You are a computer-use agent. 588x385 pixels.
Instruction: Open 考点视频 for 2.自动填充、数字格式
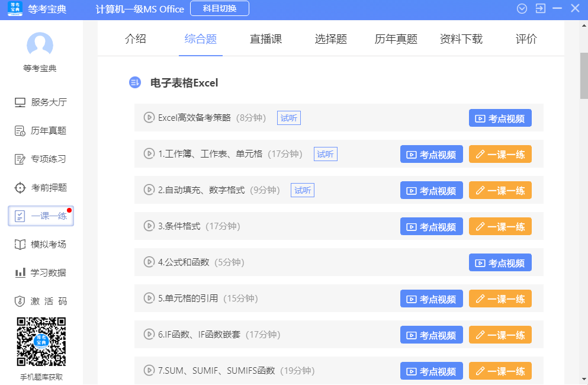(x=431, y=190)
